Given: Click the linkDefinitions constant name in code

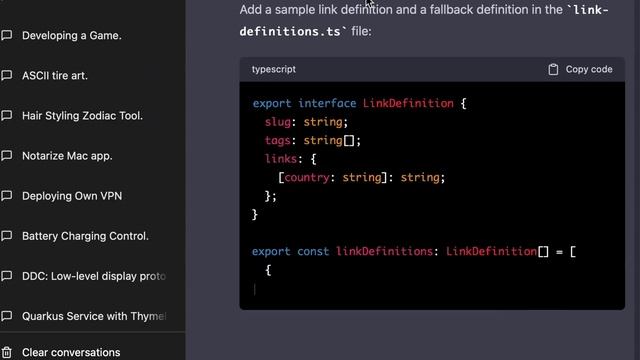Looking at the screenshot, I should click(384, 251).
